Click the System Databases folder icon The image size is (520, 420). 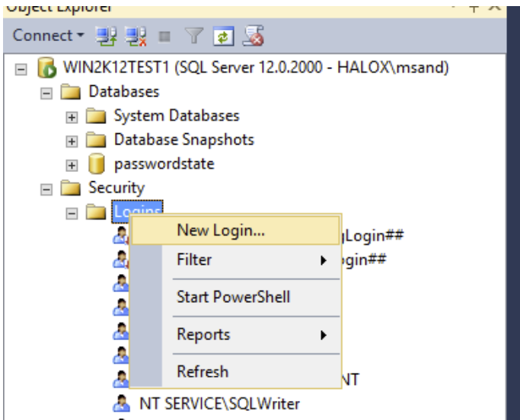pyautogui.click(x=96, y=116)
